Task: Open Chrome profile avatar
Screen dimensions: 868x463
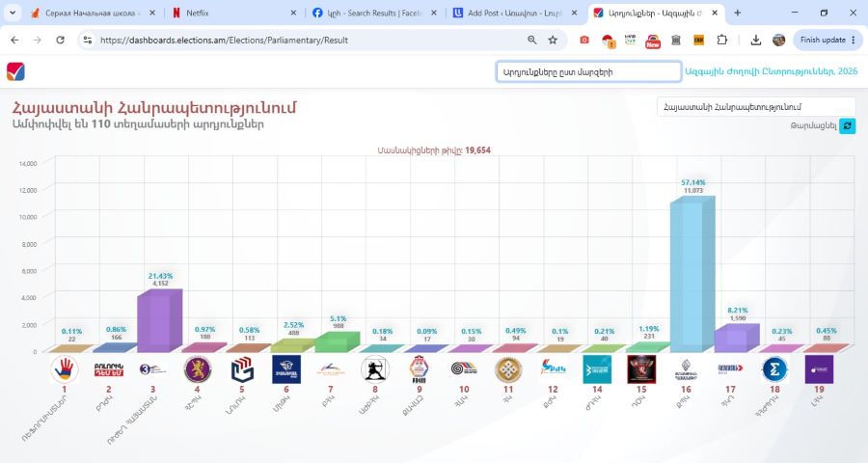Action: (x=779, y=40)
